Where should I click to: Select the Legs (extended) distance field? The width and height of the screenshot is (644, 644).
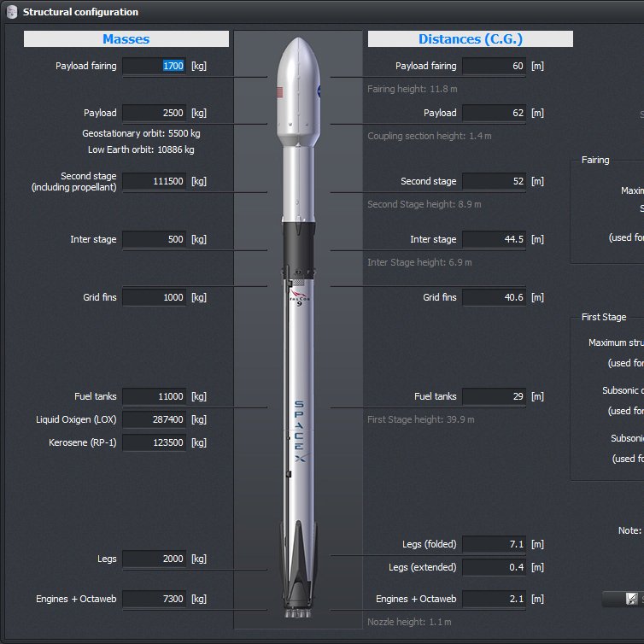[x=494, y=567]
